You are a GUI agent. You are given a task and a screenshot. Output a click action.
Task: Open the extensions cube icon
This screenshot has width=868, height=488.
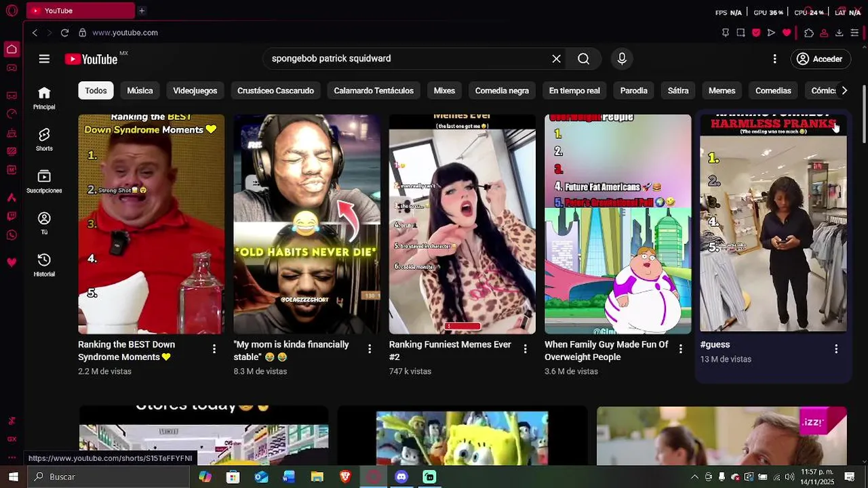click(809, 33)
